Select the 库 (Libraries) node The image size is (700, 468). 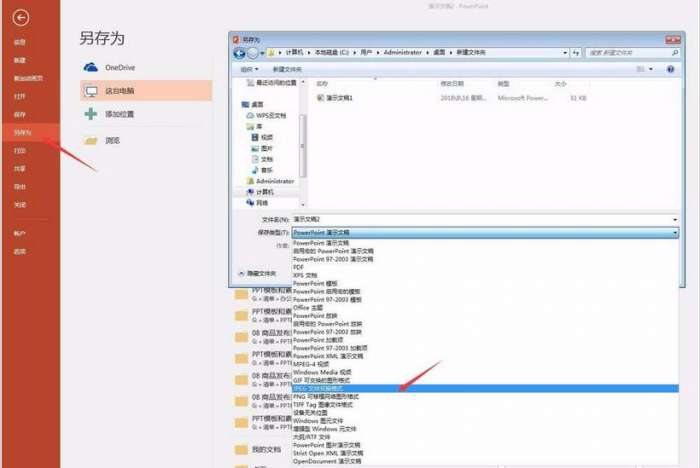[254, 126]
